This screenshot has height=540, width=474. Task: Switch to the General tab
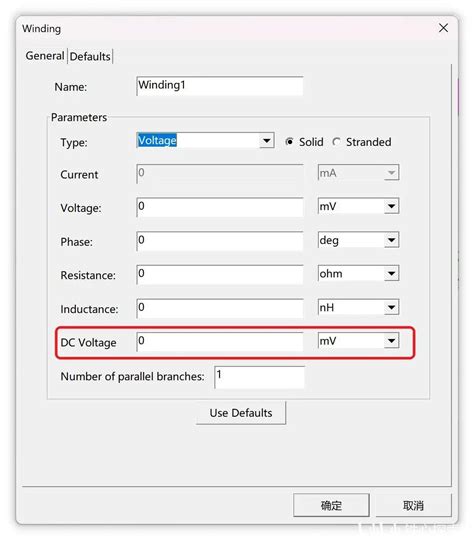click(45, 55)
